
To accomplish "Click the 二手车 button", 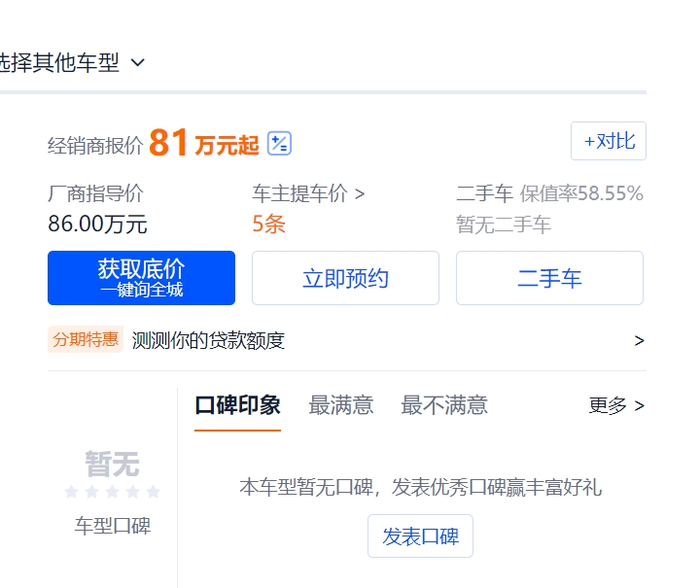I will (x=549, y=278).
